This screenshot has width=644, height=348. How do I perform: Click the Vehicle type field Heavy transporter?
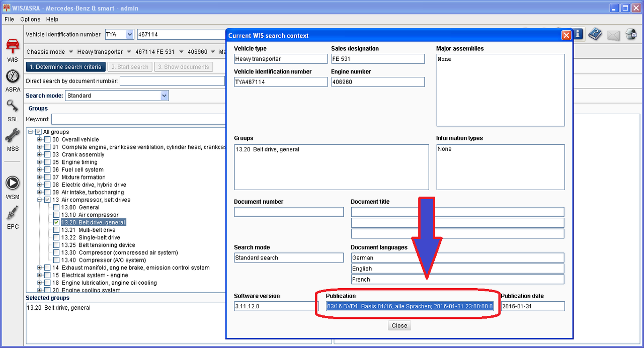click(281, 59)
